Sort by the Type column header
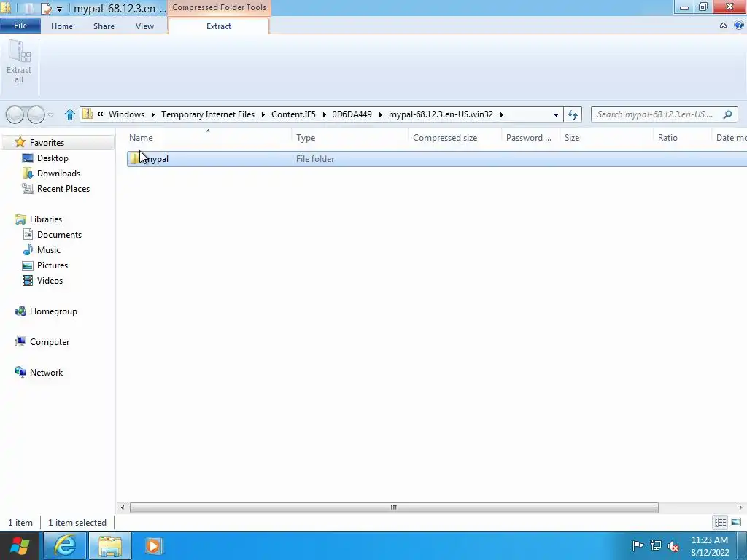The image size is (747, 560). [x=306, y=138]
